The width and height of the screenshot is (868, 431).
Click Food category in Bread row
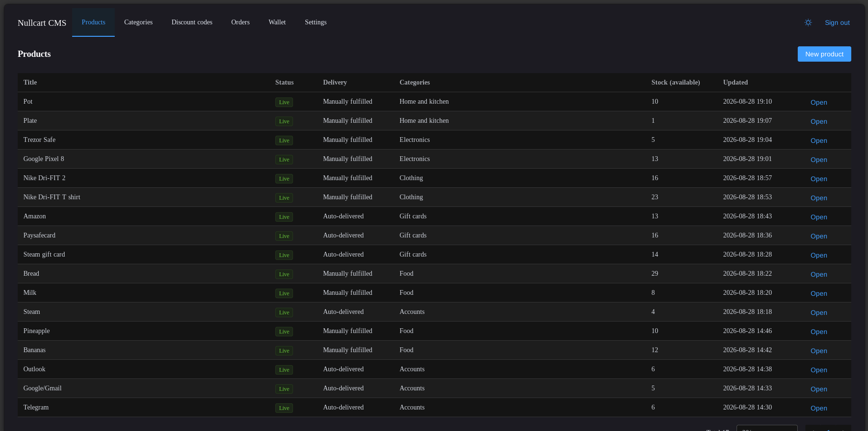pyautogui.click(x=406, y=273)
